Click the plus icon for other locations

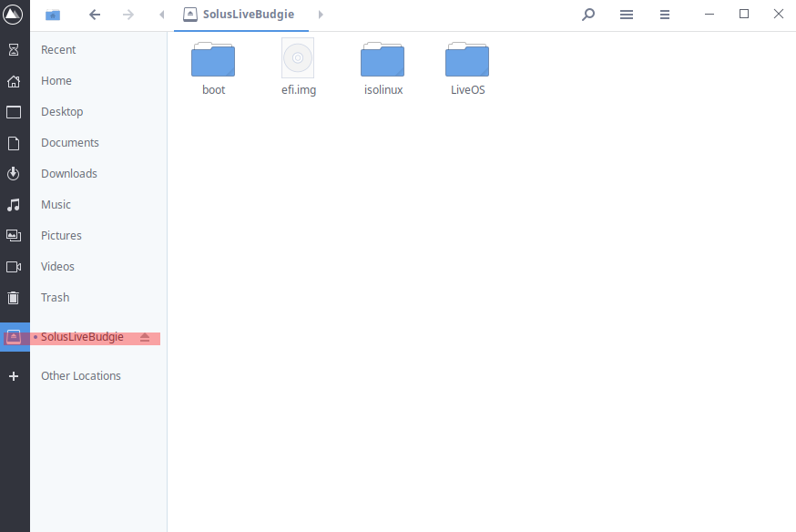pos(14,376)
